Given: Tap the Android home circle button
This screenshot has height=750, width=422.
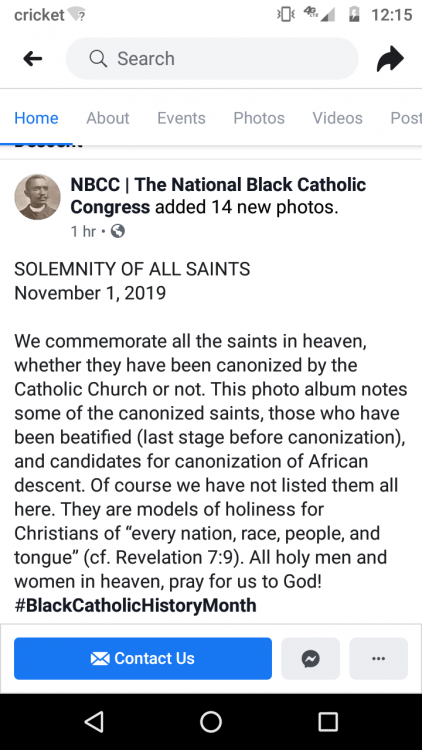Looking at the screenshot, I should coord(211,721).
